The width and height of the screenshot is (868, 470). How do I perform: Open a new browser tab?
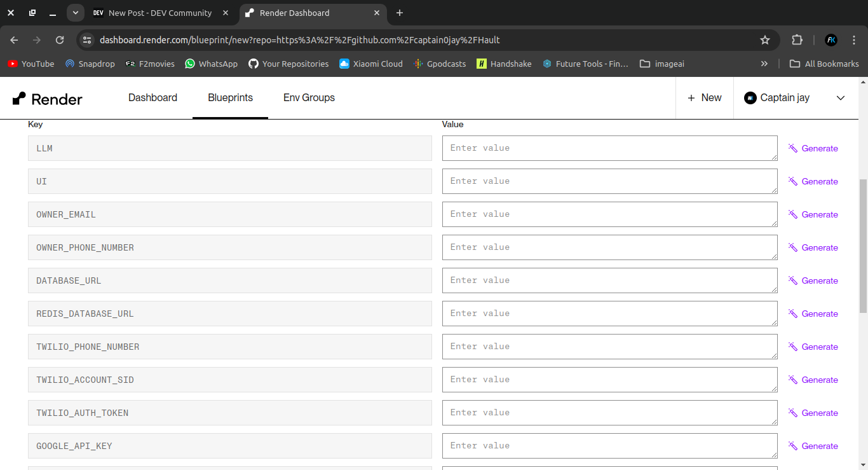click(399, 13)
